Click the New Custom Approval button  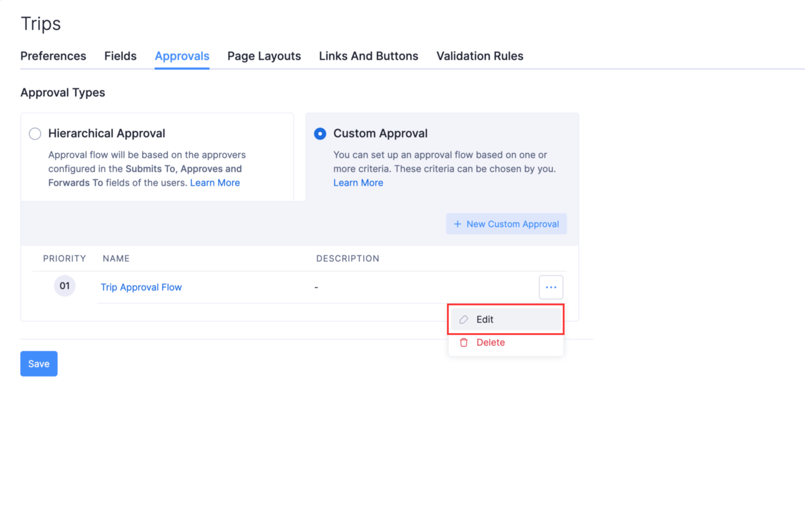click(x=506, y=224)
